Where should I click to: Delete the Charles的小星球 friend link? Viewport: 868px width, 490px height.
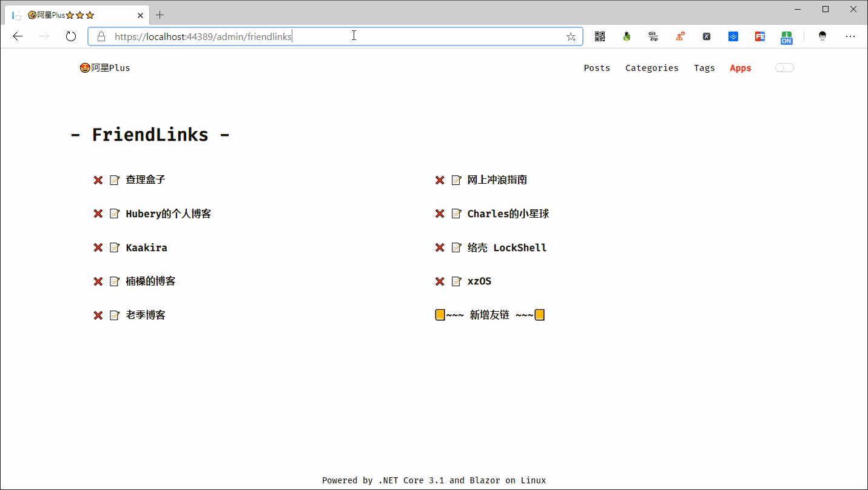click(440, 214)
